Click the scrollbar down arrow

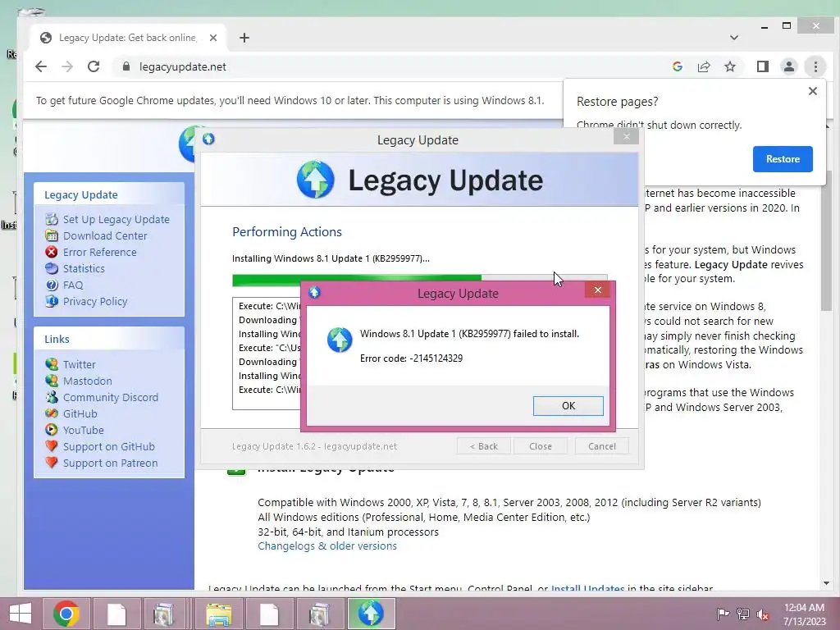coord(826,583)
